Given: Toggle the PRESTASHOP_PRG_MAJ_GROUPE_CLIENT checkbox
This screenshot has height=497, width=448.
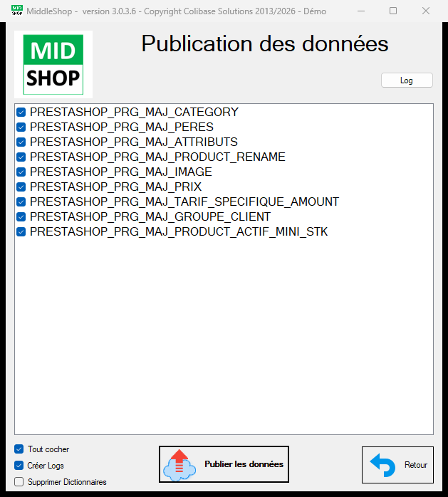Looking at the screenshot, I should (21, 216).
